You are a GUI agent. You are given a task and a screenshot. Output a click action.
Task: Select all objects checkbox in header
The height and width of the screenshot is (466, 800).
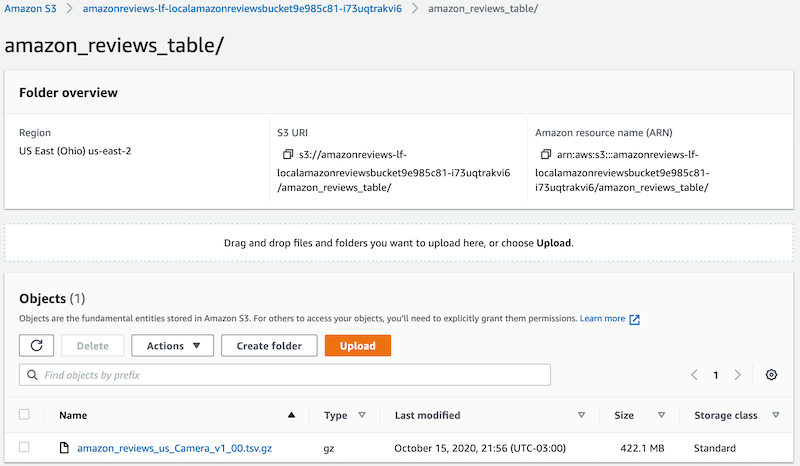coord(24,414)
